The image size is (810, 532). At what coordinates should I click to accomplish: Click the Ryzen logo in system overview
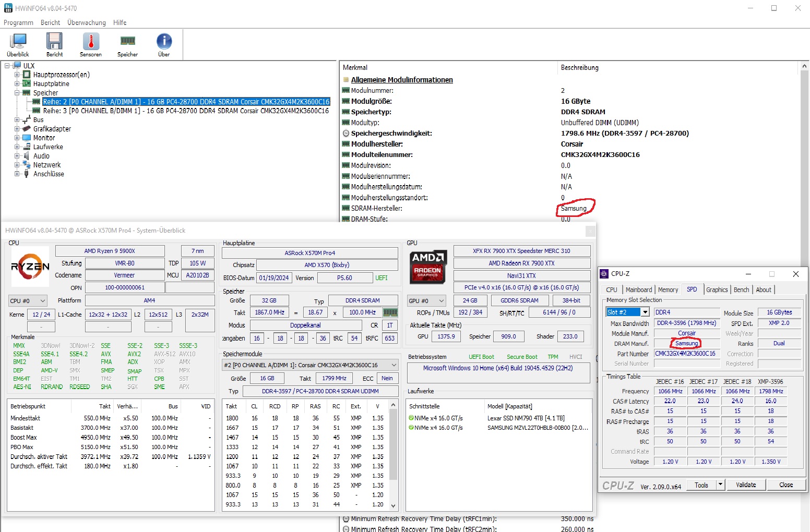tap(30, 265)
